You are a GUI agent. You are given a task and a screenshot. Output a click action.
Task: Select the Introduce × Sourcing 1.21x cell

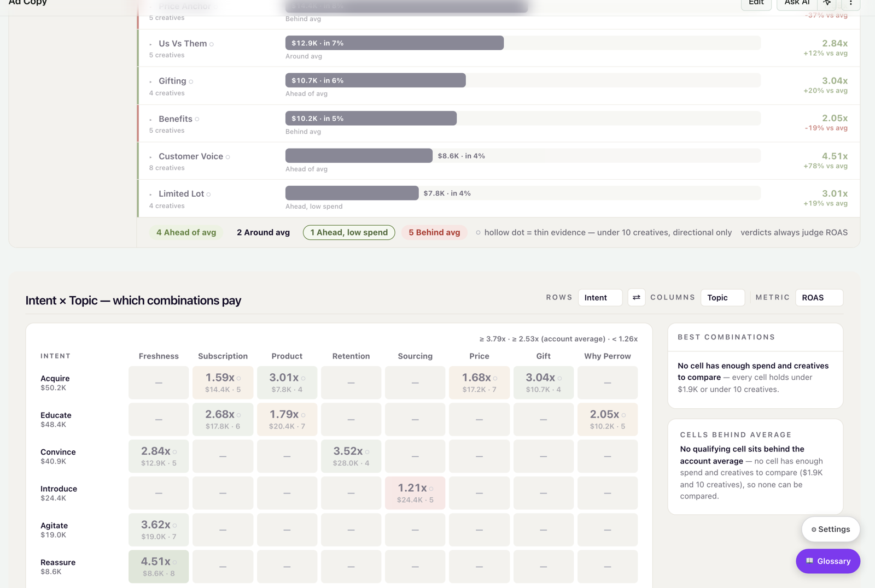point(415,493)
